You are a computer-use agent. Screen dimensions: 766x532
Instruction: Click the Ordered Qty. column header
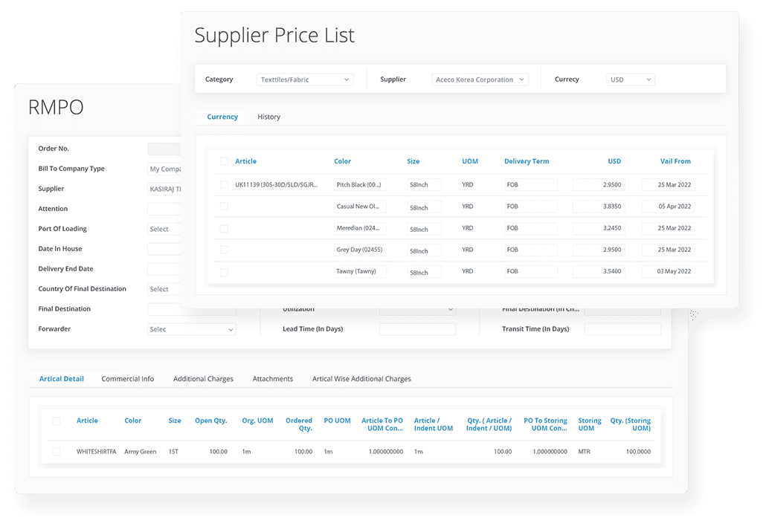298,424
